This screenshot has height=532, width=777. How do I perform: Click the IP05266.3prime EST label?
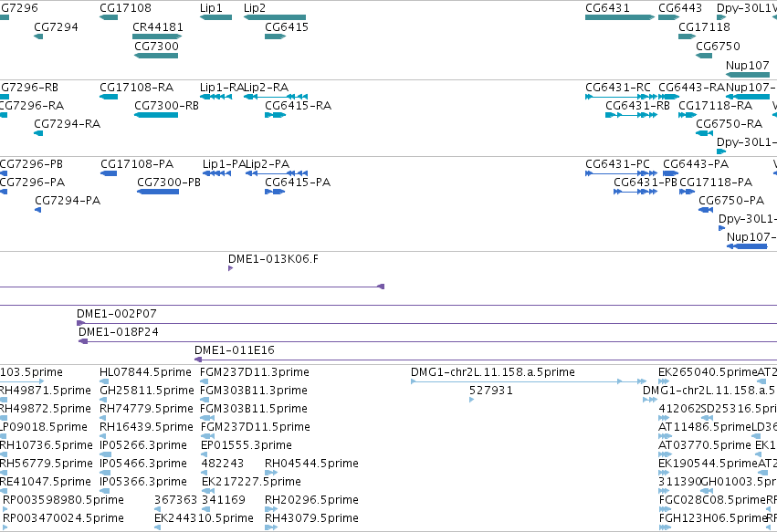[x=143, y=445]
